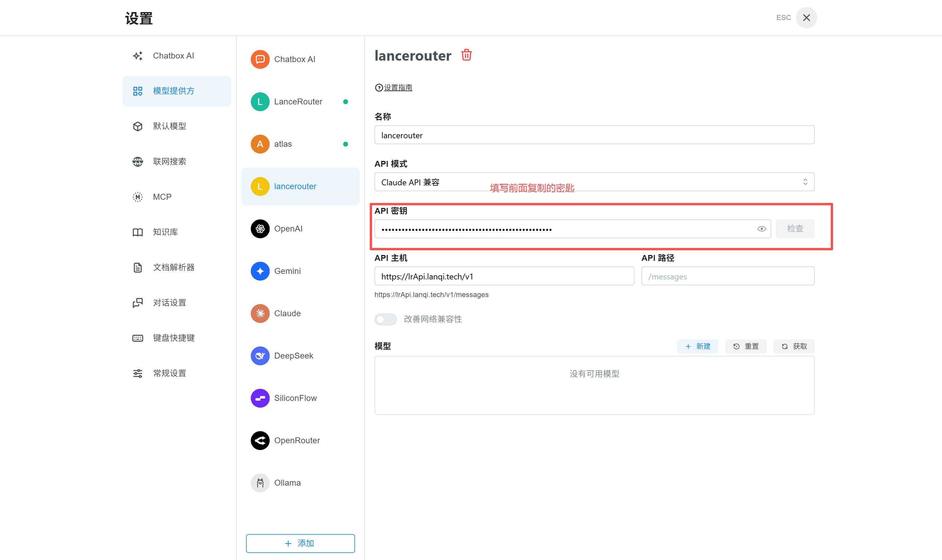Close settings with the X button
942x560 pixels.
click(806, 18)
